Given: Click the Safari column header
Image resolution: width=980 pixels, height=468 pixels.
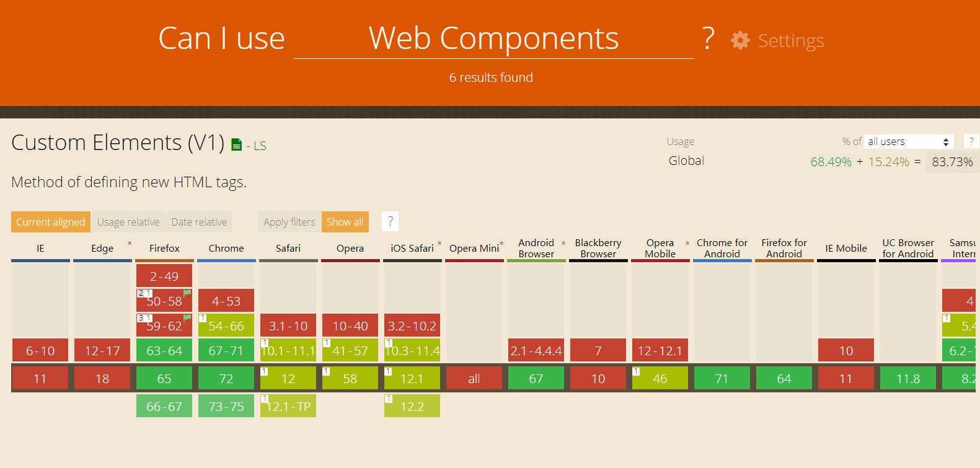Looking at the screenshot, I should [288, 248].
